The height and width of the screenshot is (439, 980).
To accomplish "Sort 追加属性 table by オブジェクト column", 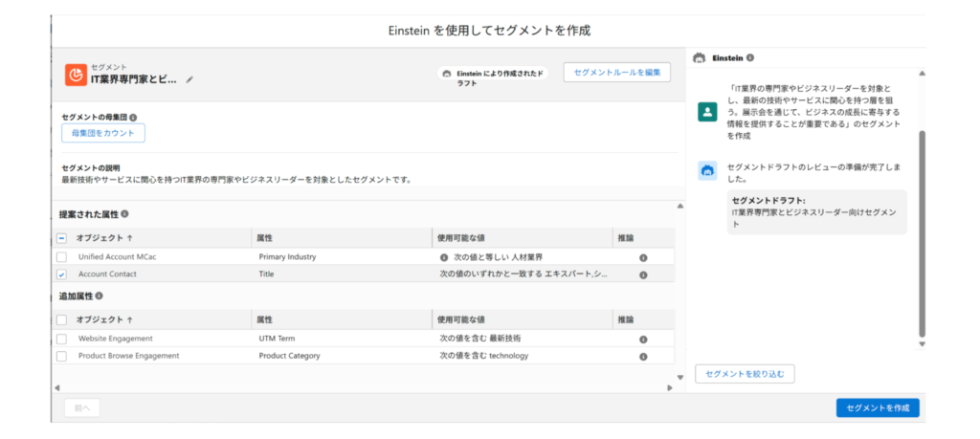I will 104,319.
